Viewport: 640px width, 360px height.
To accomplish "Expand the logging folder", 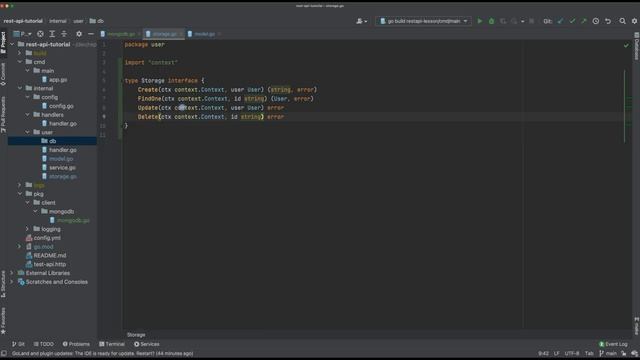I will point(27,229).
